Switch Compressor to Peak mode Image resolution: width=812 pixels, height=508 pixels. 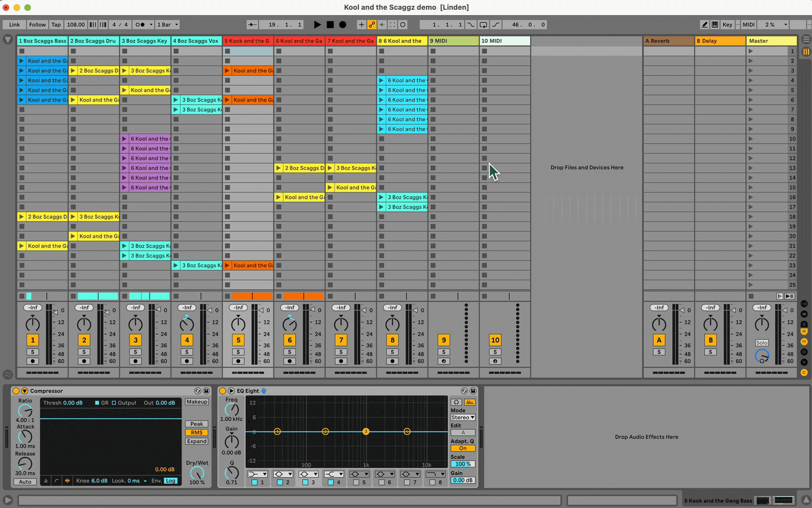click(x=197, y=424)
